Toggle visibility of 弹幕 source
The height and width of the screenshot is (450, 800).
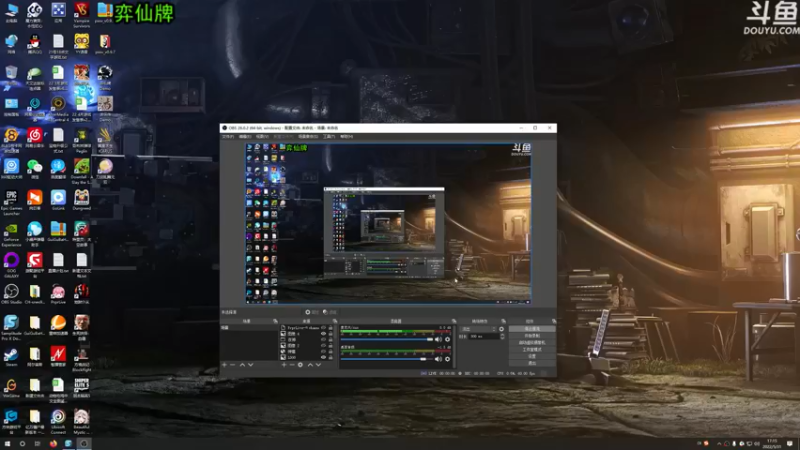(323, 352)
